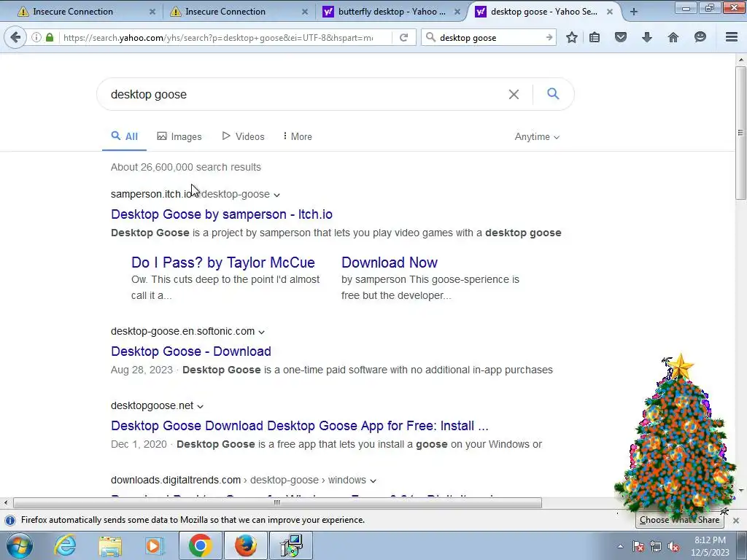The height and width of the screenshot is (560, 747).
Task: Open the Downloads arrow icon
Action: (647, 37)
